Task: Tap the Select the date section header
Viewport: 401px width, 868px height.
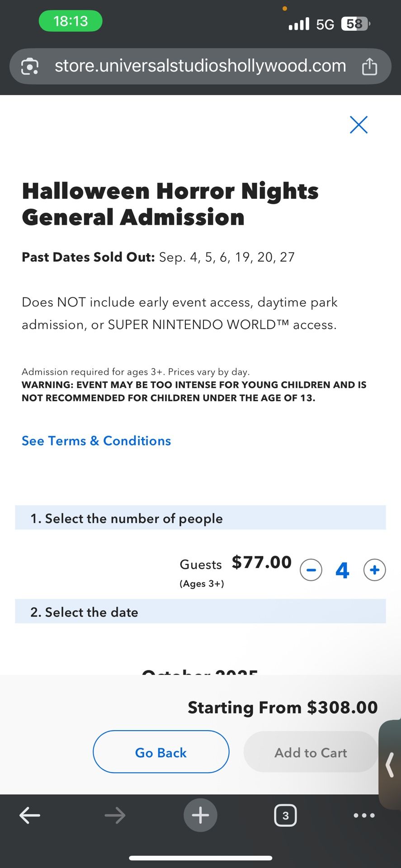Action: click(200, 612)
